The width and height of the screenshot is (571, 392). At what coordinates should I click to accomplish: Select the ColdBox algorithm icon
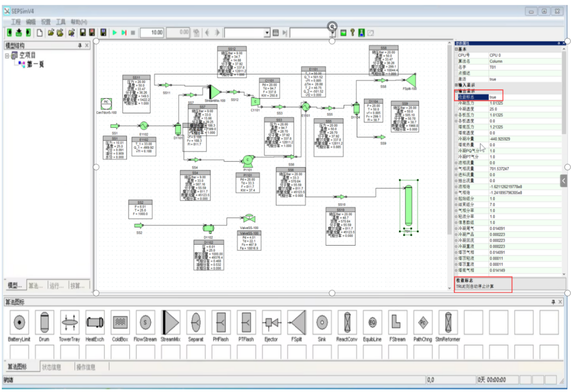click(120, 322)
